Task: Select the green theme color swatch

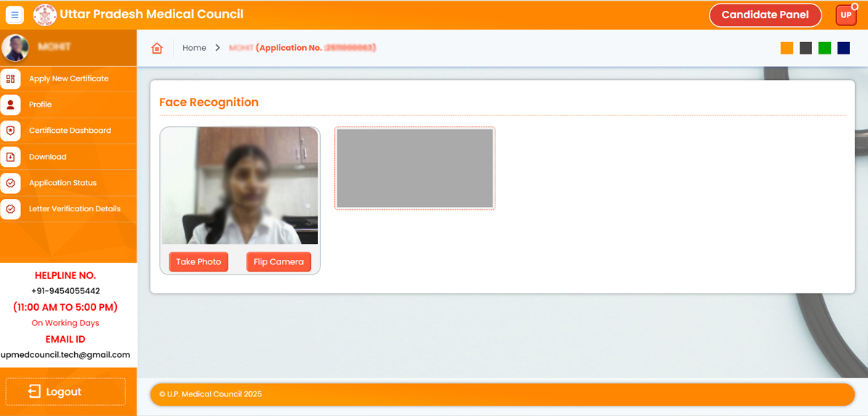Action: click(x=824, y=48)
